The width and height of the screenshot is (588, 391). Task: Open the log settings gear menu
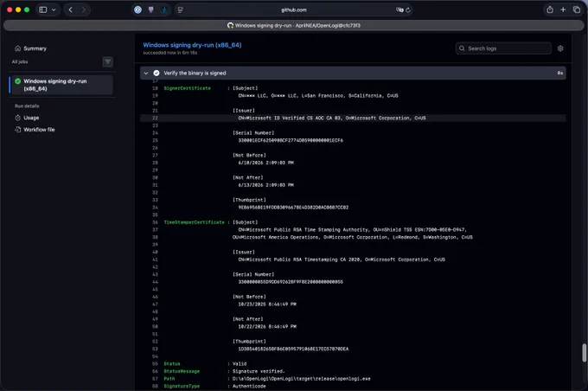point(560,48)
